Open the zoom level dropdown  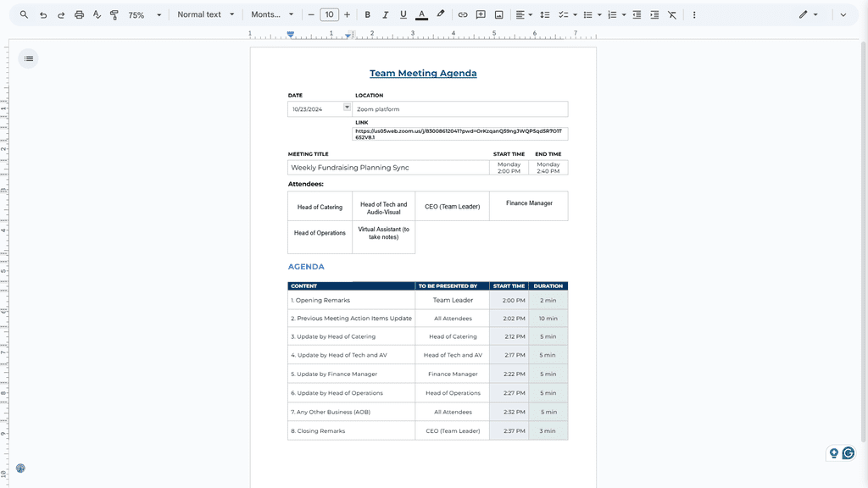145,15
